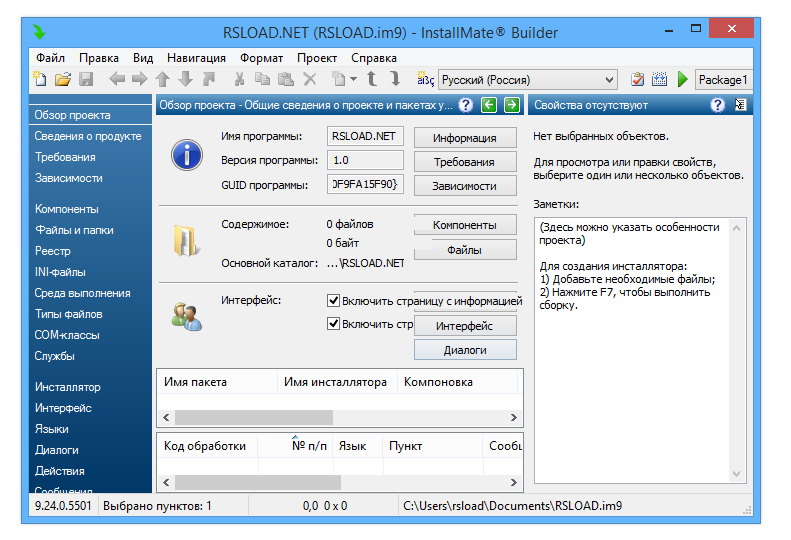Click the Package1 selector box

point(723,80)
